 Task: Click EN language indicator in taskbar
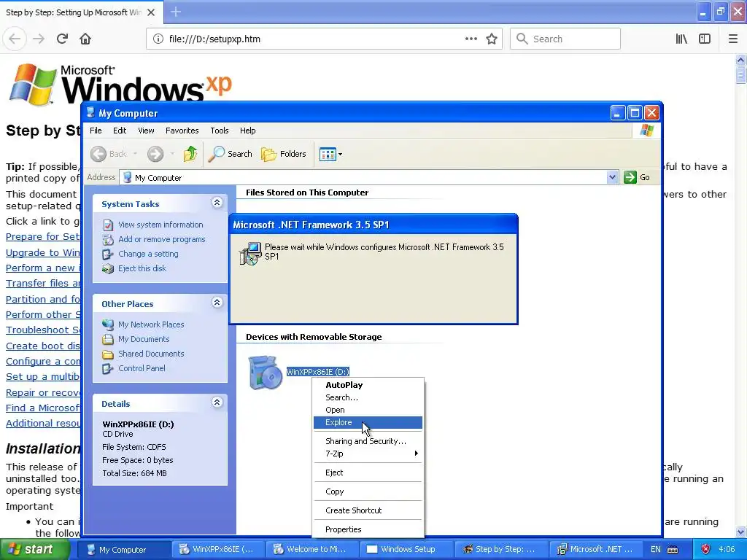[656, 550]
